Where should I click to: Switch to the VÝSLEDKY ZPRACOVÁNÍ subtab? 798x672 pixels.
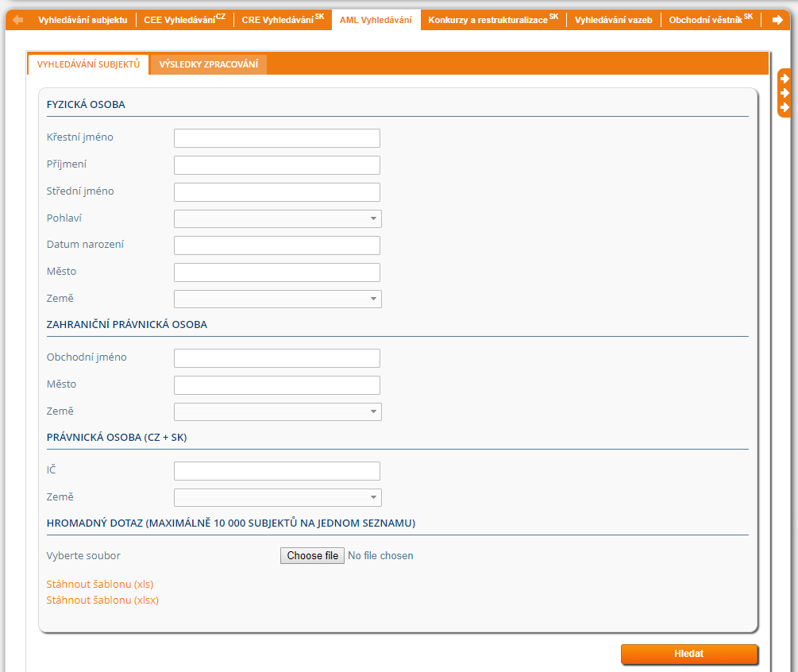(209, 64)
